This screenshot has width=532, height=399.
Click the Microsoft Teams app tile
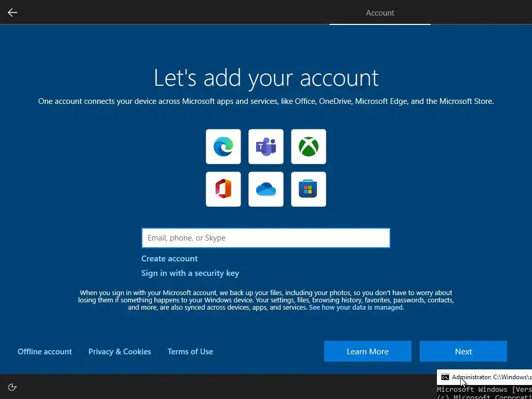pyautogui.click(x=266, y=147)
